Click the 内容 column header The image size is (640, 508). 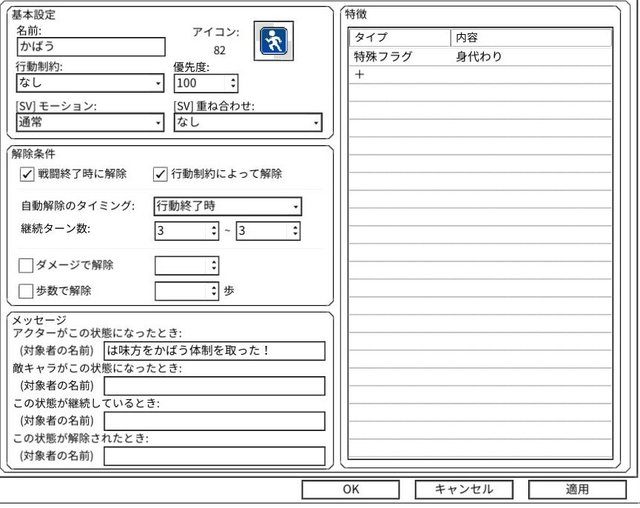531,38
